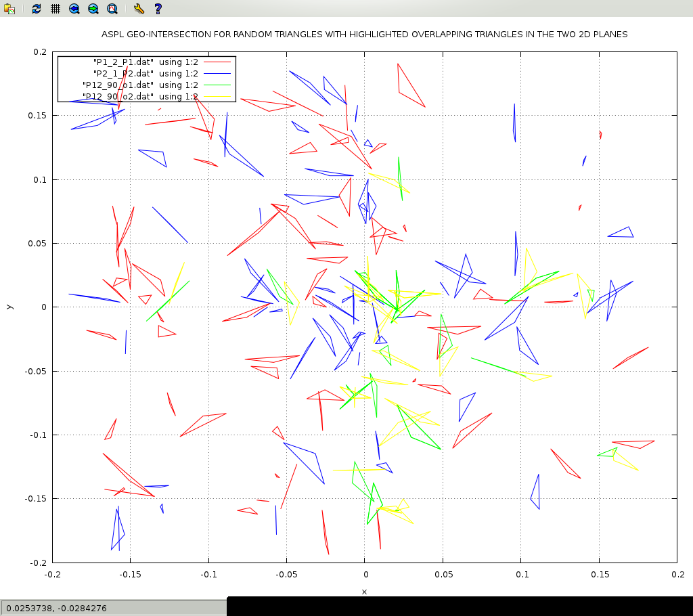This screenshot has width=693, height=616.
Task: Click the "-0.1" tick label on the x-axis
Action: point(208,575)
